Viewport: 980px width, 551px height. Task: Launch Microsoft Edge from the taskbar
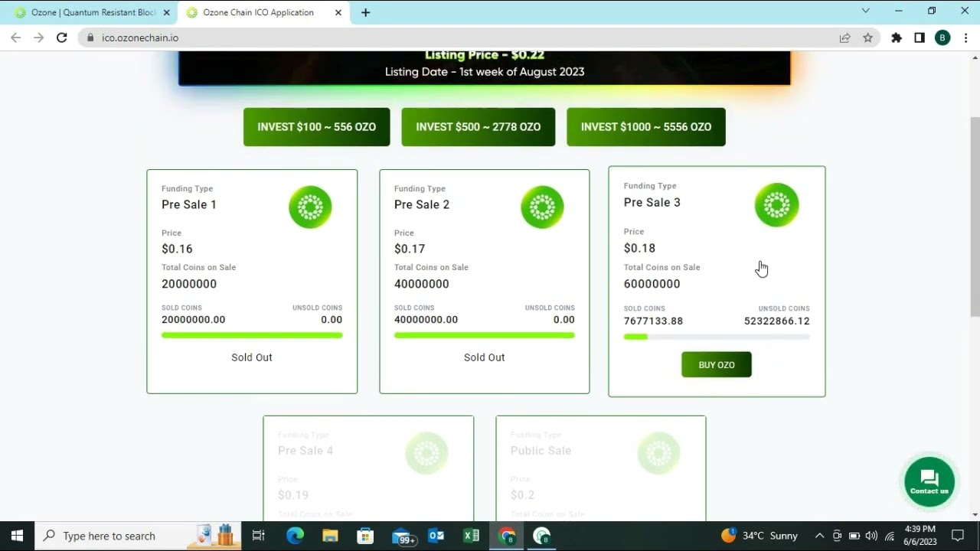[295, 536]
